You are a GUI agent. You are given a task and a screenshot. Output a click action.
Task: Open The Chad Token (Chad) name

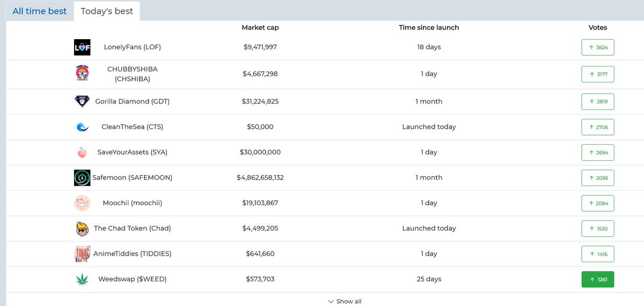[x=133, y=228]
